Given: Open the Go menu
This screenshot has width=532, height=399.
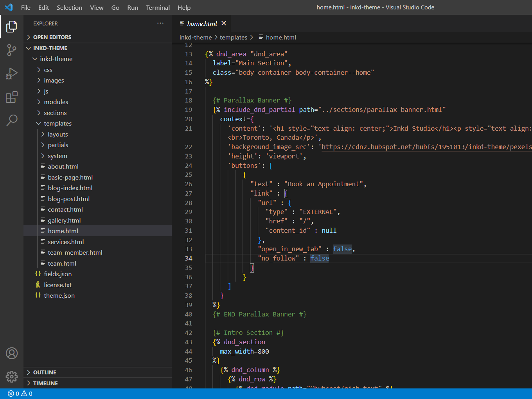Looking at the screenshot, I should [x=115, y=7].
